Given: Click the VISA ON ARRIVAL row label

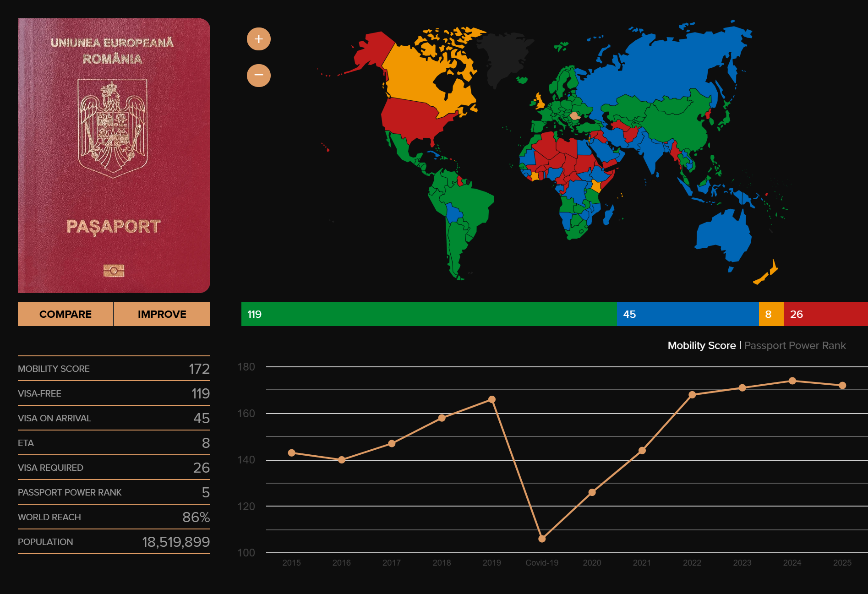Looking at the screenshot, I should [55, 418].
